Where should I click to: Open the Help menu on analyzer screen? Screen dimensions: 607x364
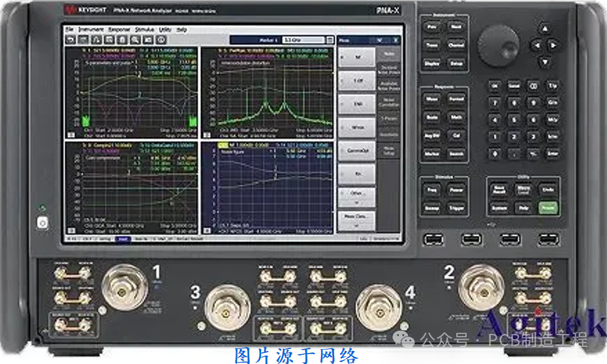coord(181,29)
